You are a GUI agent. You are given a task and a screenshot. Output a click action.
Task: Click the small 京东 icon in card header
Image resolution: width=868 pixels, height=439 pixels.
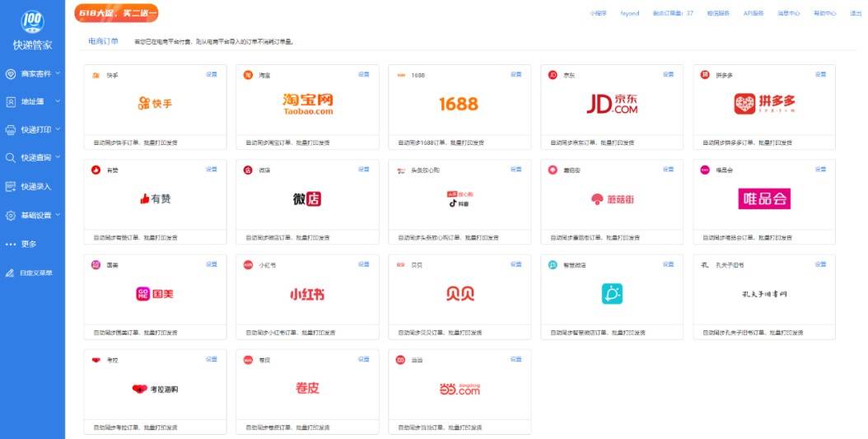tap(553, 75)
